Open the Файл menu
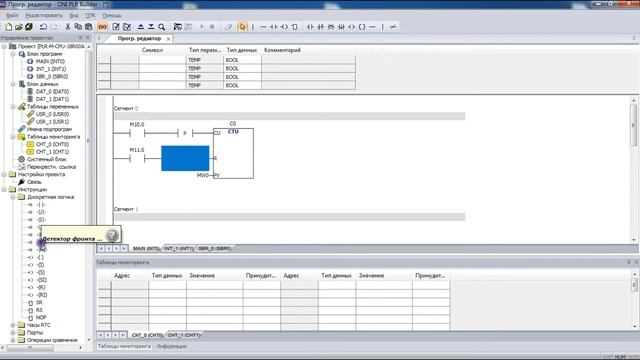The image size is (640, 360). click(12, 16)
